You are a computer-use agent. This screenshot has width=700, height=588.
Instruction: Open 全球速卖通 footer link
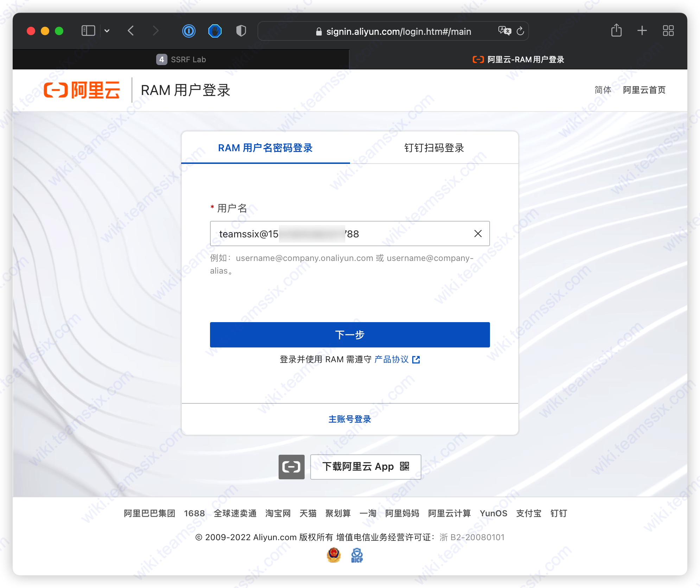coord(235,513)
